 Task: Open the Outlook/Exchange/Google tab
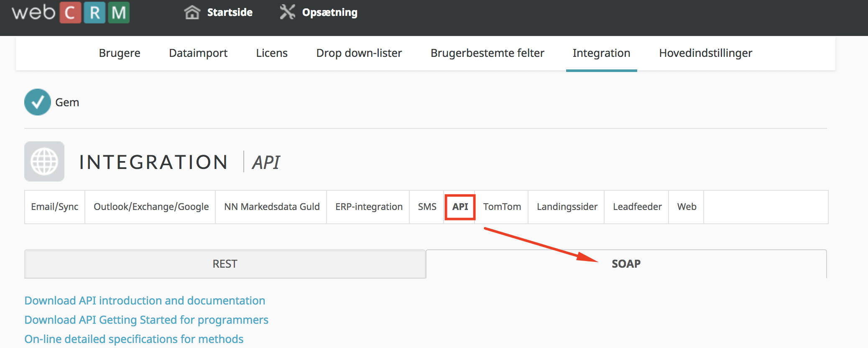151,207
